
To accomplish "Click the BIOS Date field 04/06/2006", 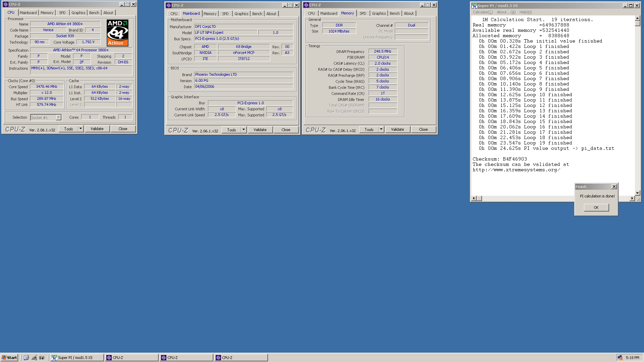I will pyautogui.click(x=244, y=86).
